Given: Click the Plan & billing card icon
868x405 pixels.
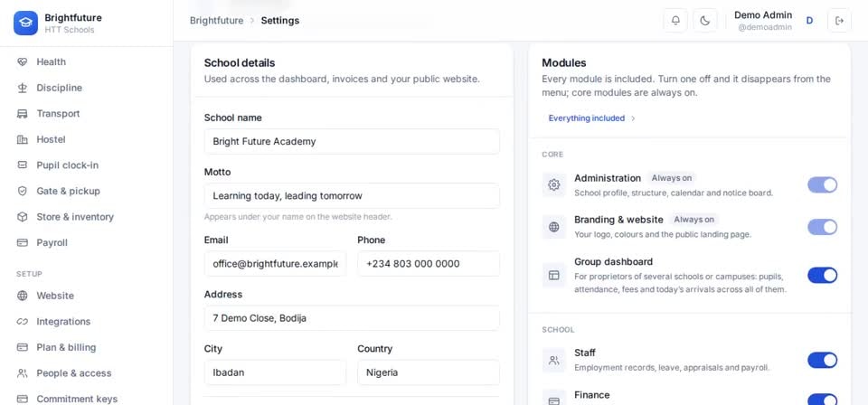Looking at the screenshot, I should coord(22,347).
